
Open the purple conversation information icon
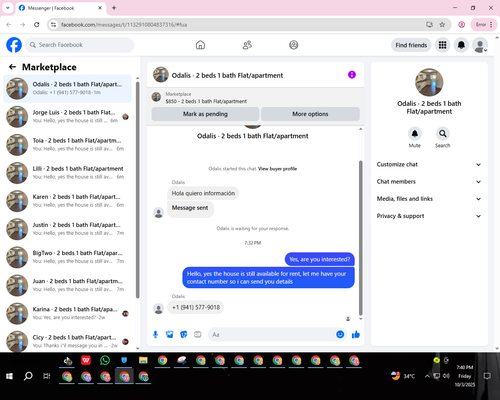click(x=352, y=75)
